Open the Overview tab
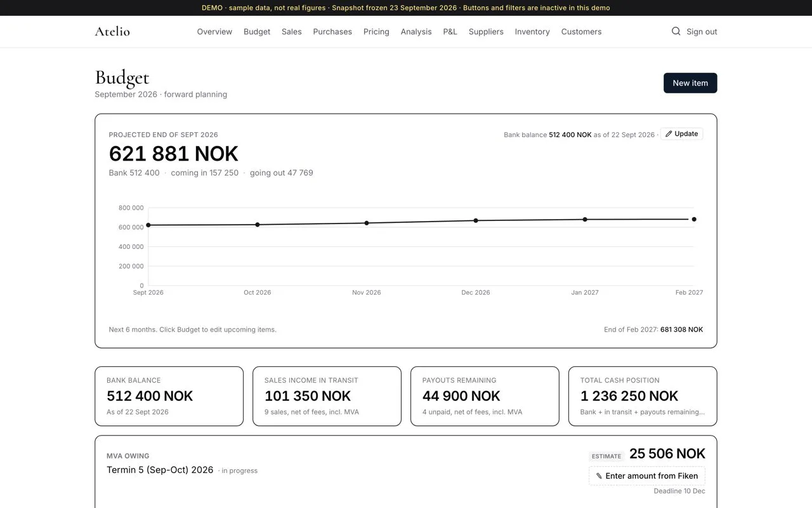Screen dimensions: 812x508 coord(214,32)
